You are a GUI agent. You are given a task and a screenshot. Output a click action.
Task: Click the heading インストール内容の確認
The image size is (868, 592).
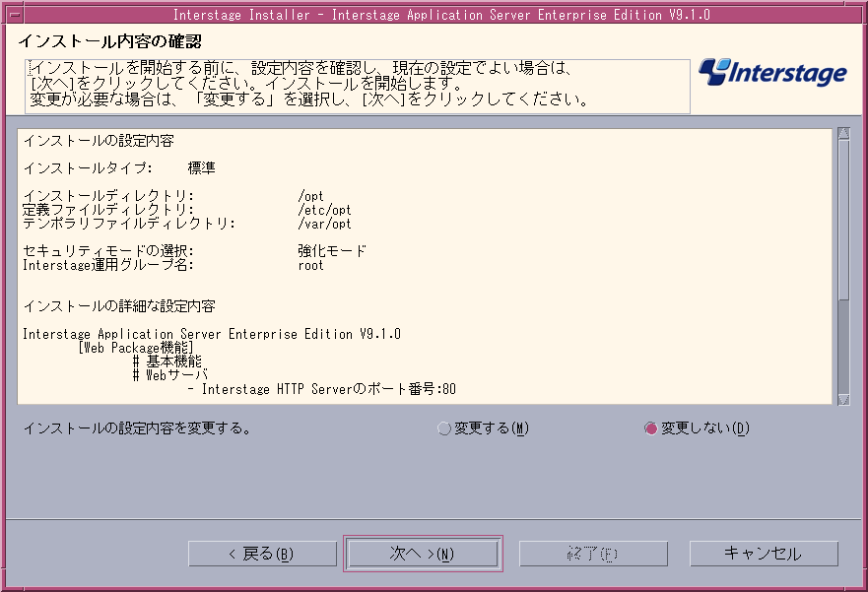tap(109, 41)
